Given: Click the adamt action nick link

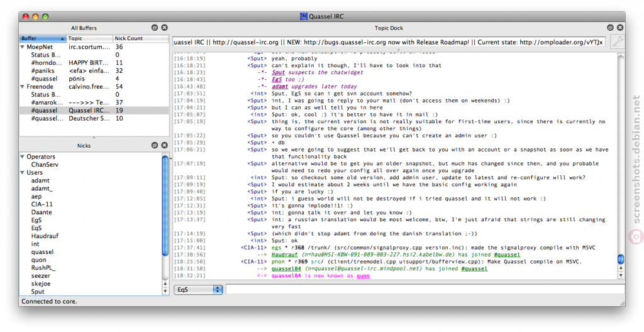Looking at the screenshot, I should pyautogui.click(x=280, y=87).
